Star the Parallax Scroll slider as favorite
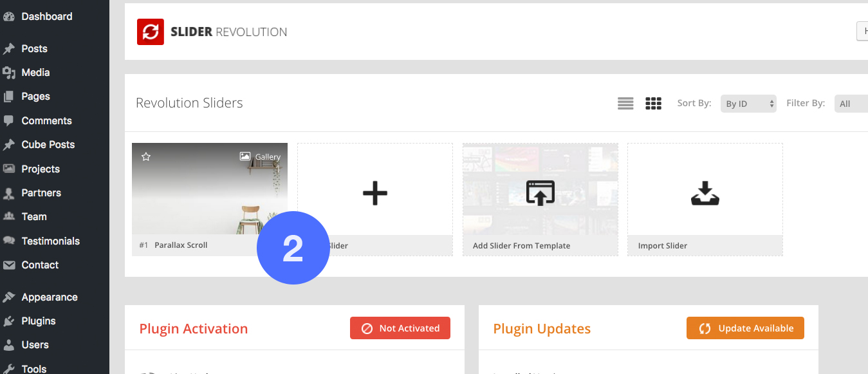Viewport: 868px width, 374px height. pos(146,156)
